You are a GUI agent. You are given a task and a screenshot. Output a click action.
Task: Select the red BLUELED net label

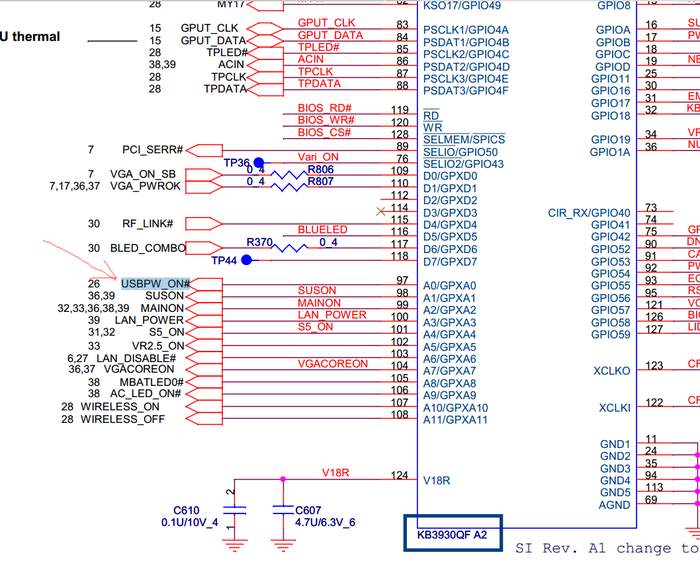click(322, 230)
